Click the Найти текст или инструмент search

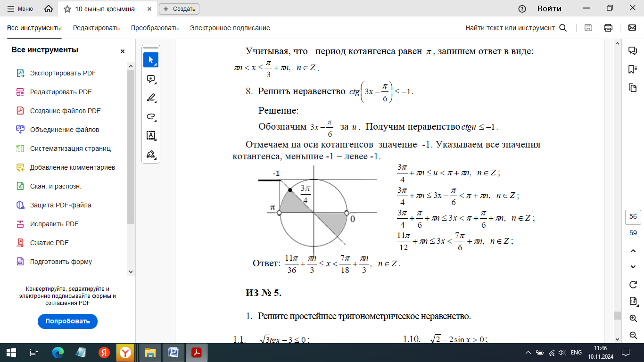(516, 28)
